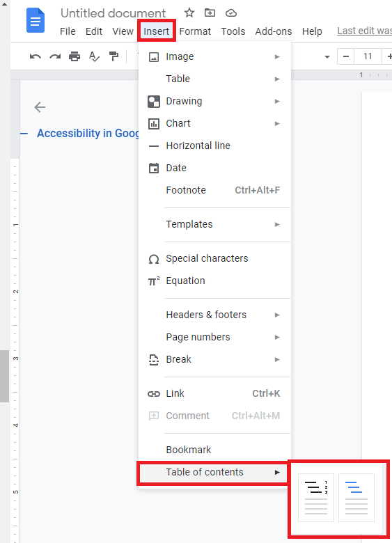Screen dimensions: 392x543
Task: Expand the Image submenu
Action: tap(214, 56)
